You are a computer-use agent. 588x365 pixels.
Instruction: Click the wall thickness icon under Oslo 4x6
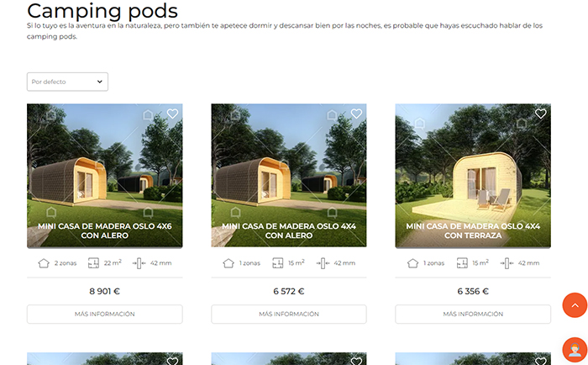[139, 263]
